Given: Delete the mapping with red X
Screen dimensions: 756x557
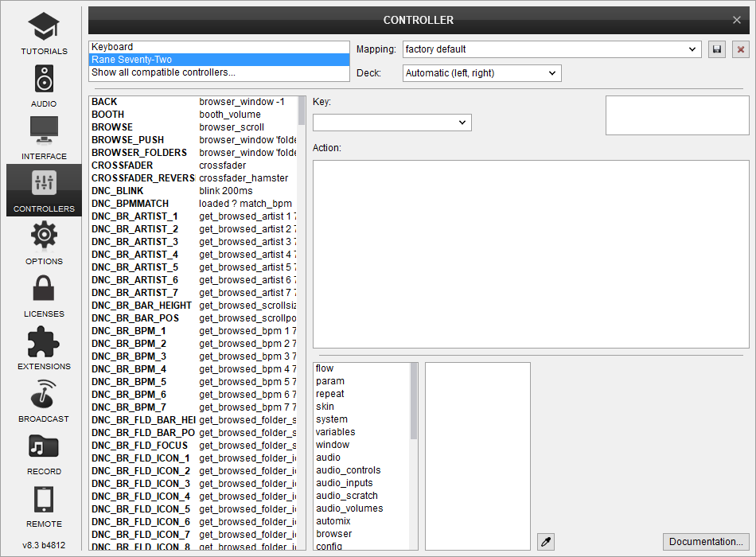Looking at the screenshot, I should [x=741, y=49].
